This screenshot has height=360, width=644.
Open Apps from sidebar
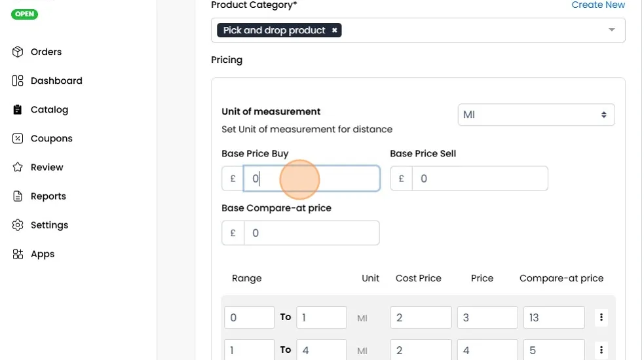click(x=43, y=254)
